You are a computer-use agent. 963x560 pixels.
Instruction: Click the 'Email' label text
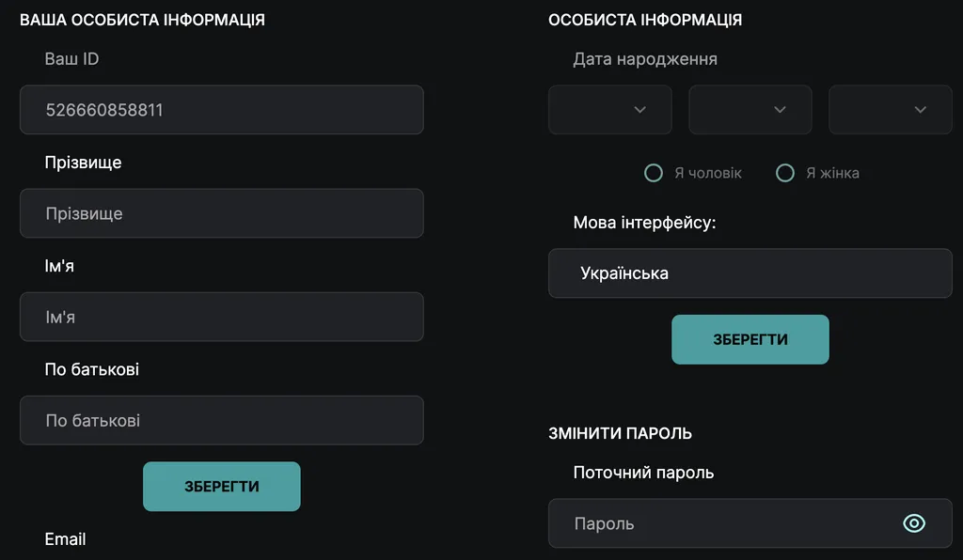point(65,539)
